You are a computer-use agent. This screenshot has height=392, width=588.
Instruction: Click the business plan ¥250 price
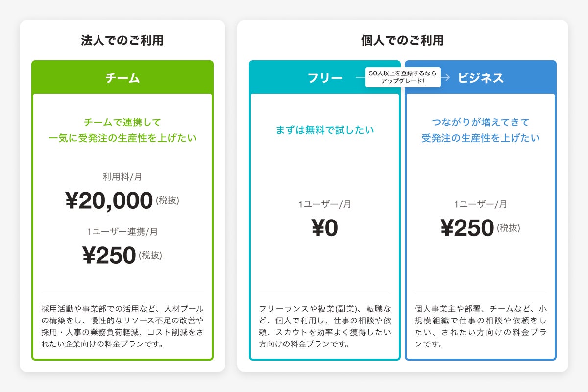point(467,228)
